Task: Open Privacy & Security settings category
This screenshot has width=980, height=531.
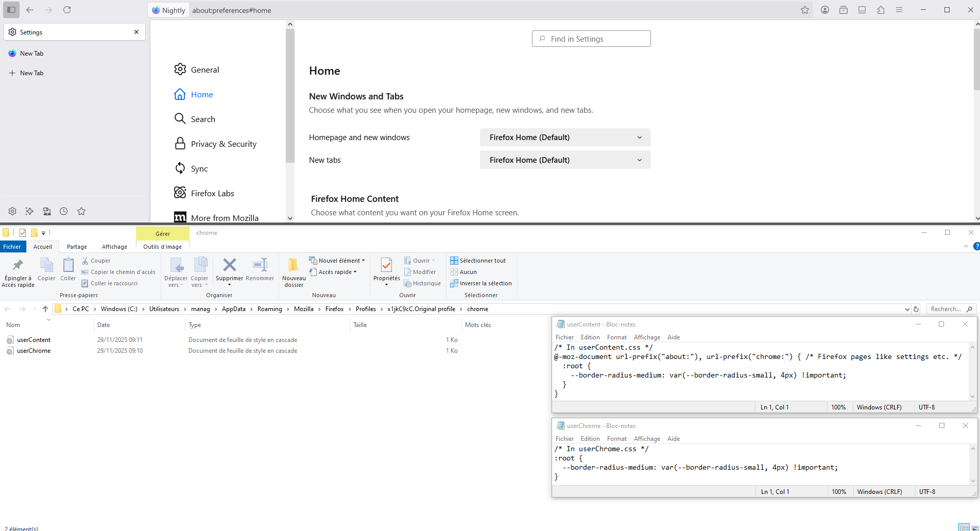Action: 223,144
